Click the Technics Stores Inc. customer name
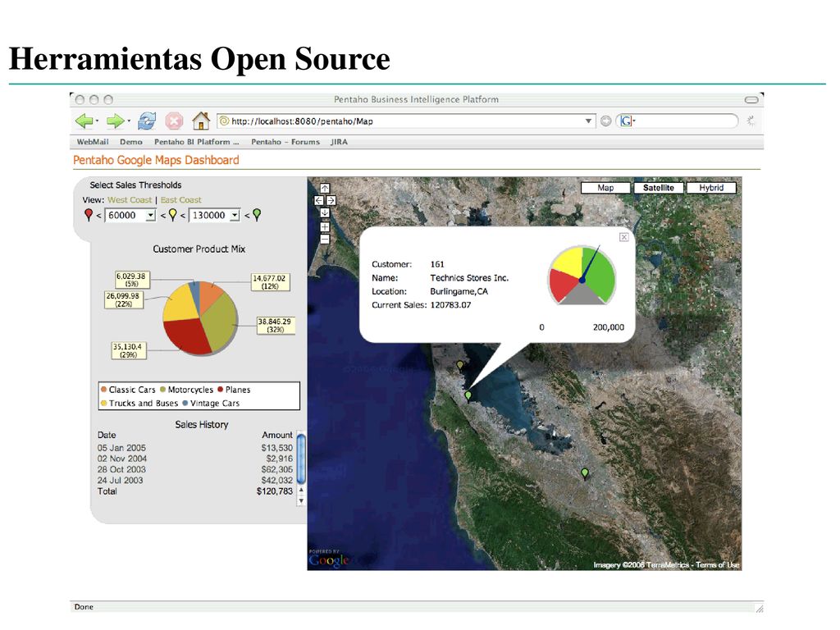Viewport: 840px width, 630px height. (469, 277)
